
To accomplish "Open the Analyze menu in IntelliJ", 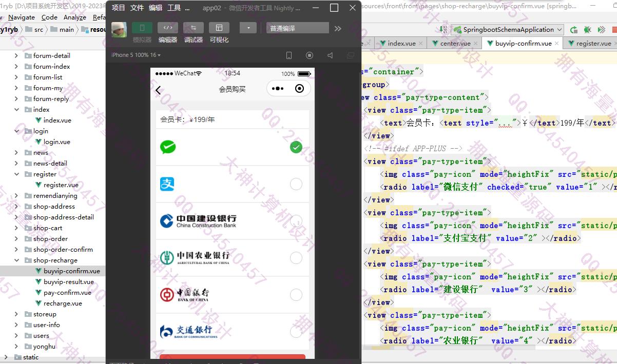I will coord(75,17).
